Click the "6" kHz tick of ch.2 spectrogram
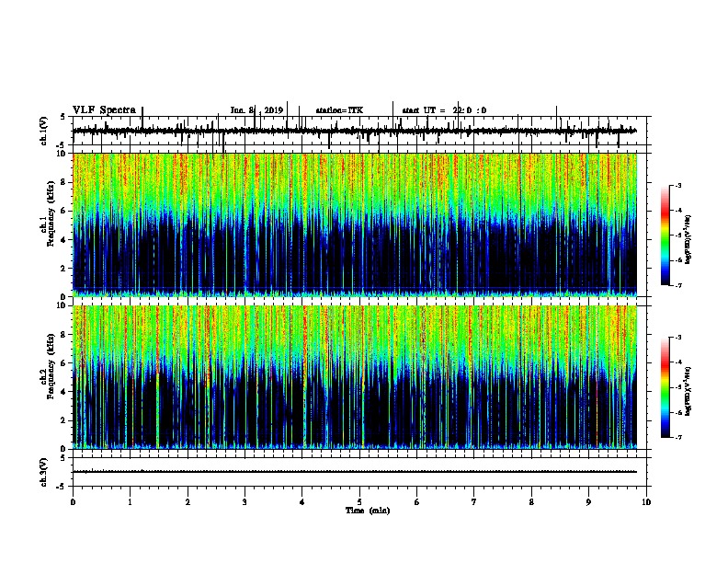Viewport: 728px width, 563px height. 64,363
